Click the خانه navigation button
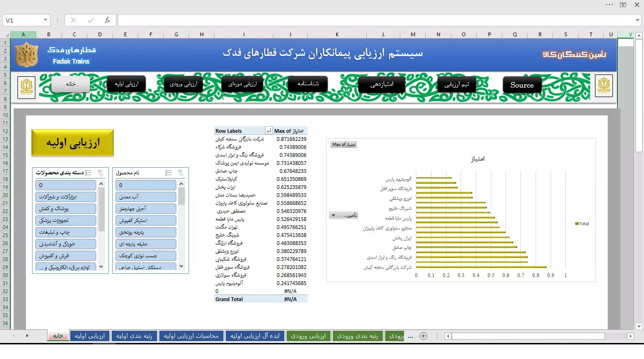Viewport: 644px width, 359px height. tap(71, 84)
